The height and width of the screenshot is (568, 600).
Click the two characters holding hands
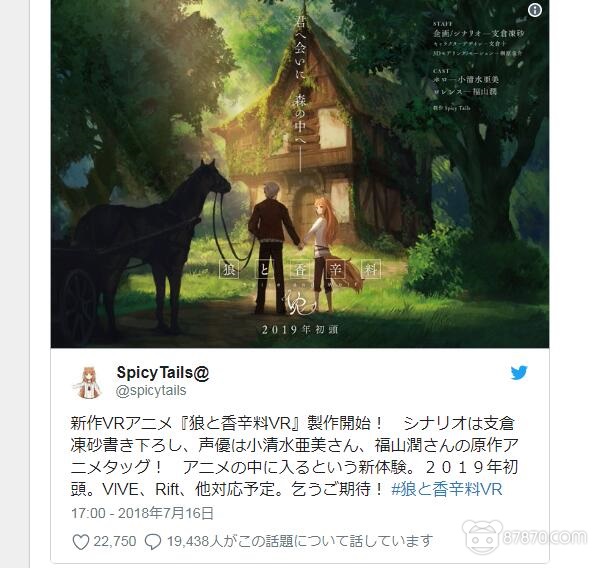[x=297, y=245]
